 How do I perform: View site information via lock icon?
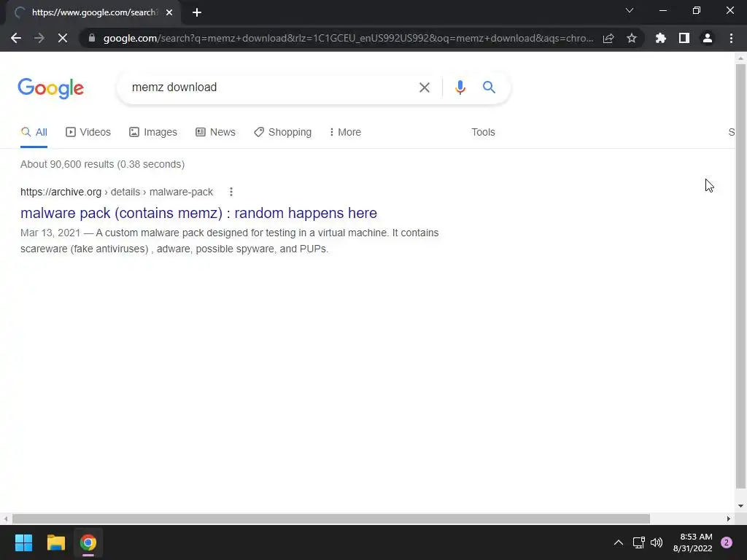[x=92, y=38]
